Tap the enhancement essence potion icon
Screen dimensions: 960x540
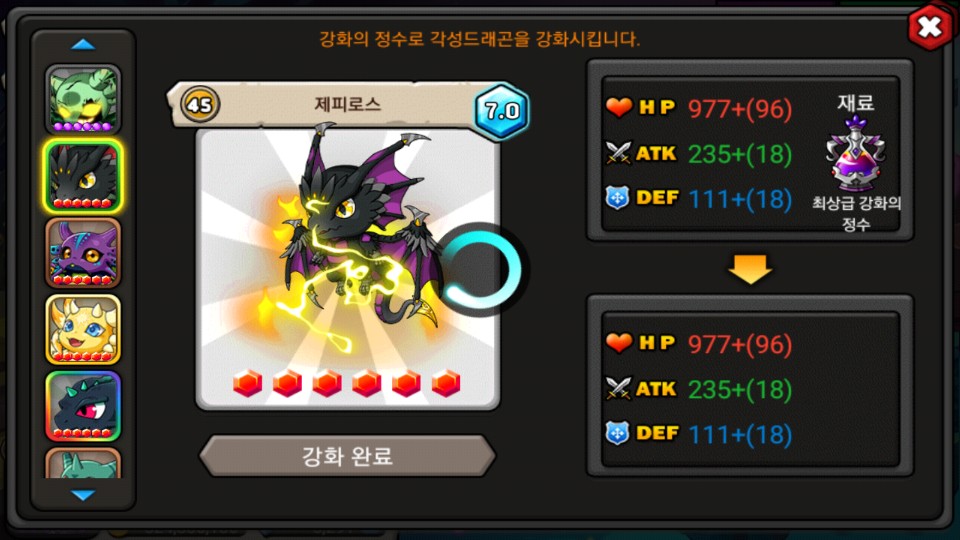tap(855, 154)
